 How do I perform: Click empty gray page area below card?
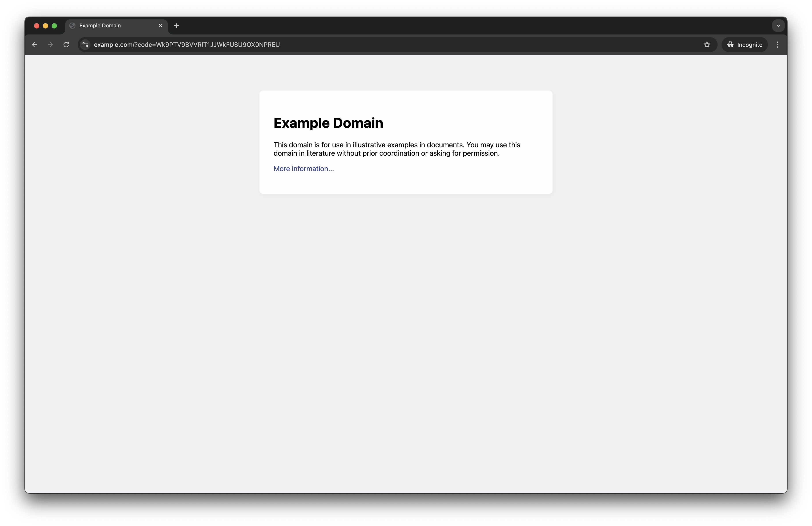(x=406, y=341)
